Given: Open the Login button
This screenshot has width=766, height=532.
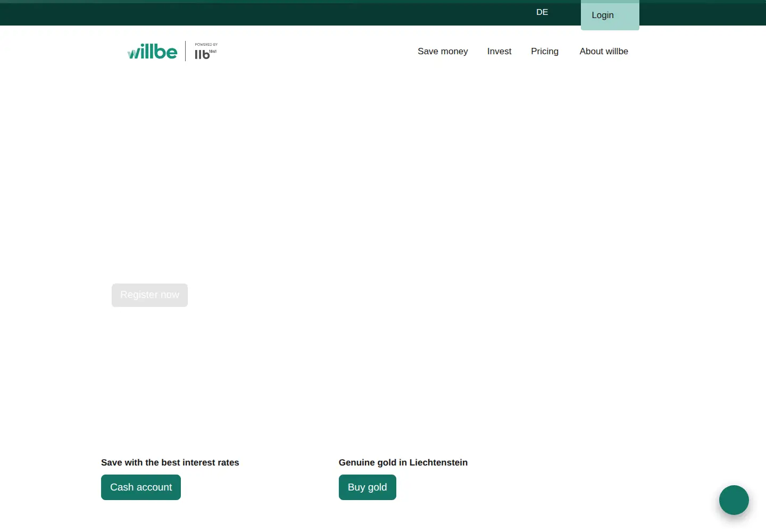Looking at the screenshot, I should 610,15.
